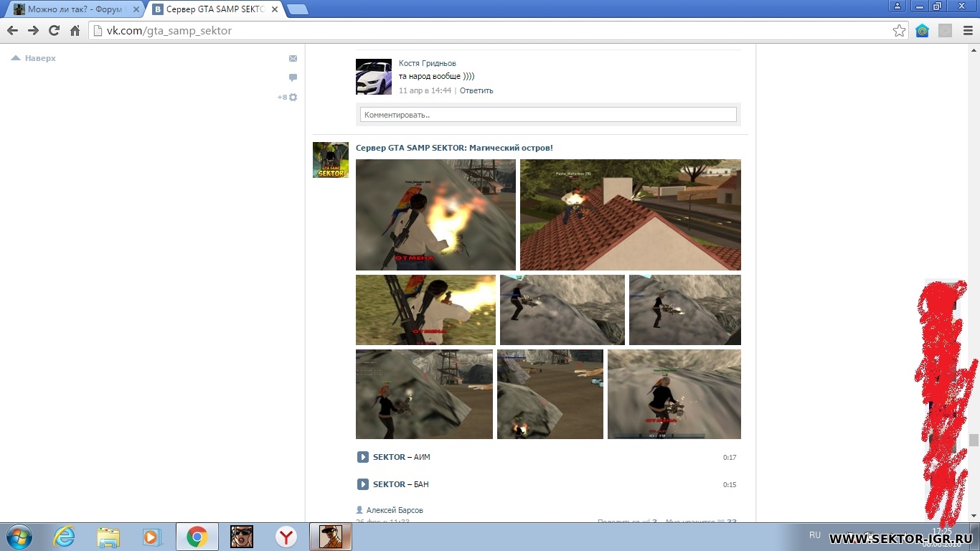The width and height of the screenshot is (980, 551).
Task: Open the bottom-left photo with oil tower
Action: coord(424,394)
